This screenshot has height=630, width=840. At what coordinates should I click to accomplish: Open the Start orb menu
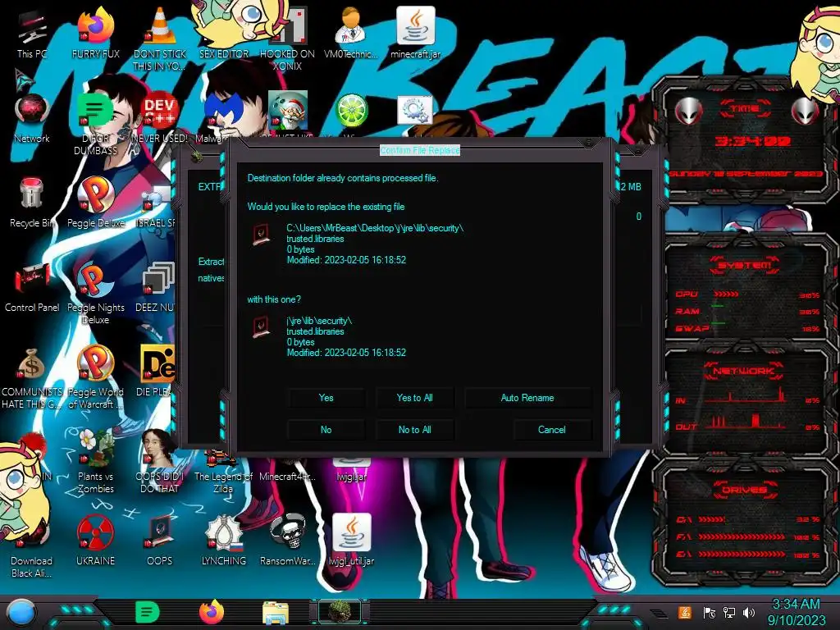21,613
